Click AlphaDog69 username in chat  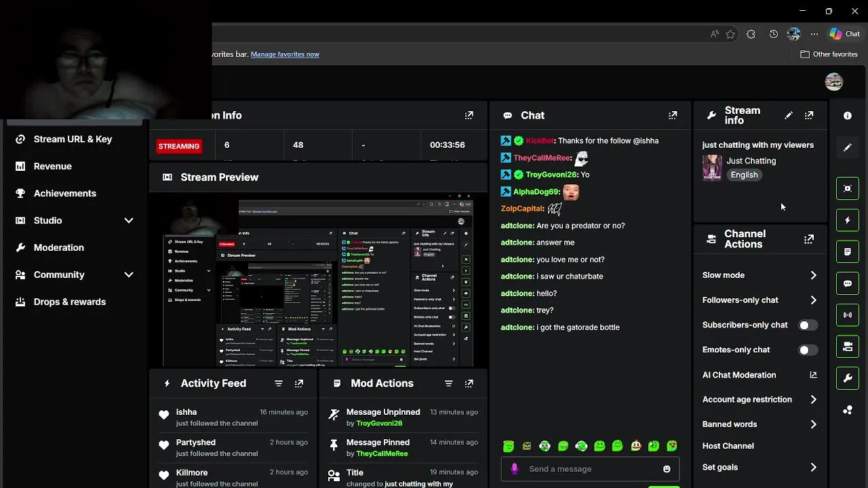click(x=536, y=192)
